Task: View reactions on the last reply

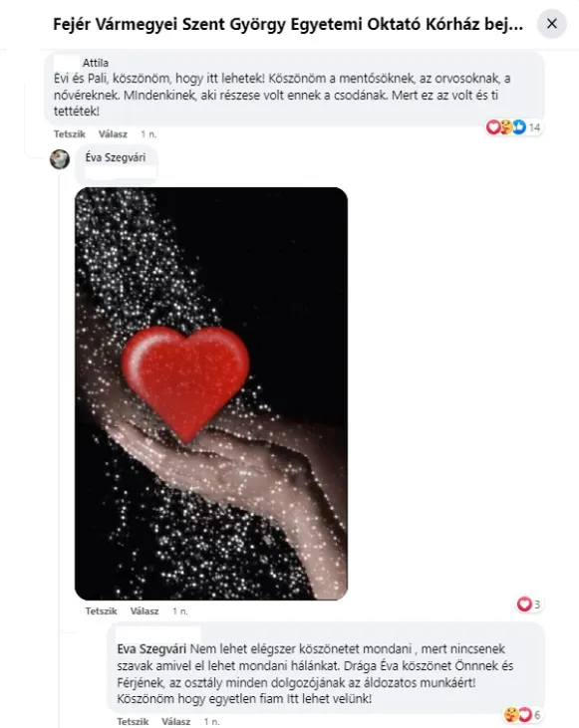Action: [x=523, y=715]
